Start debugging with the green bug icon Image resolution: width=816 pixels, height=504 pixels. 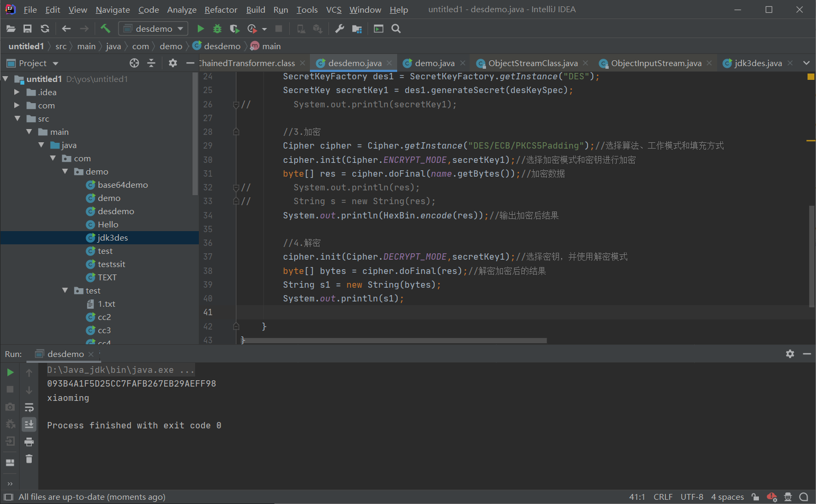point(217,29)
